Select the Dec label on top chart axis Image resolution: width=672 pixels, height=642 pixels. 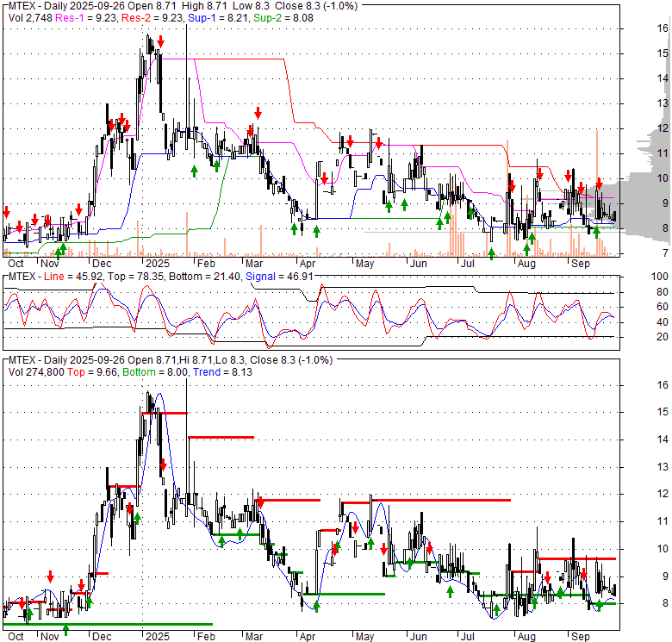[102, 263]
